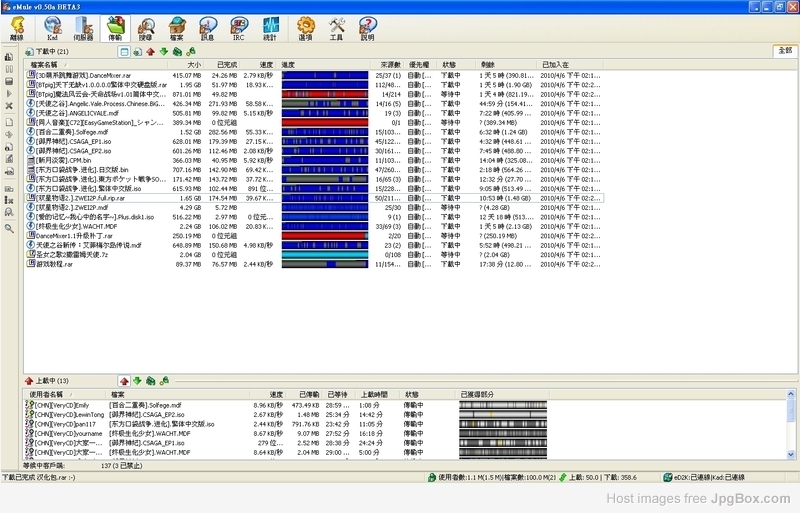The height and width of the screenshot is (513, 800).
Task: Sort downloads by 已加入在 column
Action: pos(570,65)
